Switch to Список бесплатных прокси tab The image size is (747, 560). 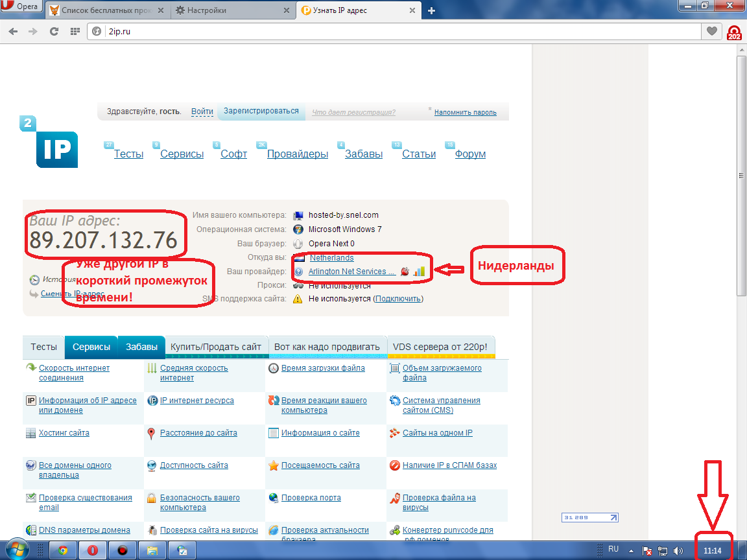click(x=108, y=10)
